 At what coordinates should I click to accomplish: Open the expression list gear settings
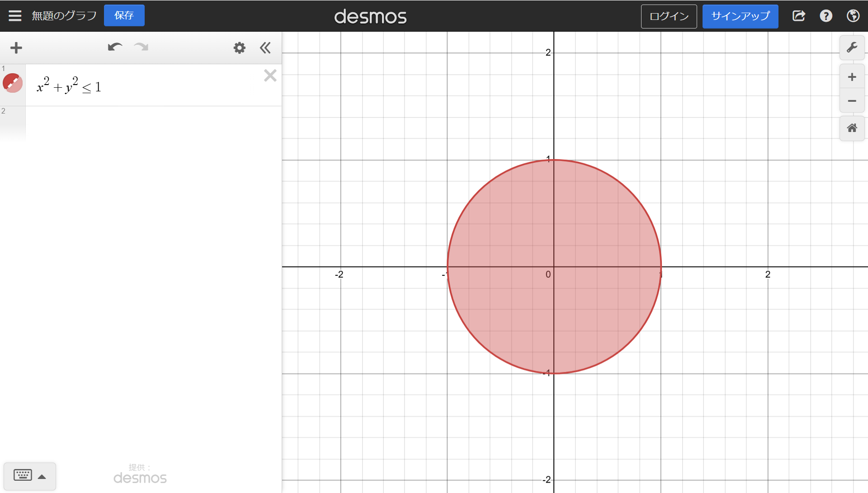tap(240, 48)
